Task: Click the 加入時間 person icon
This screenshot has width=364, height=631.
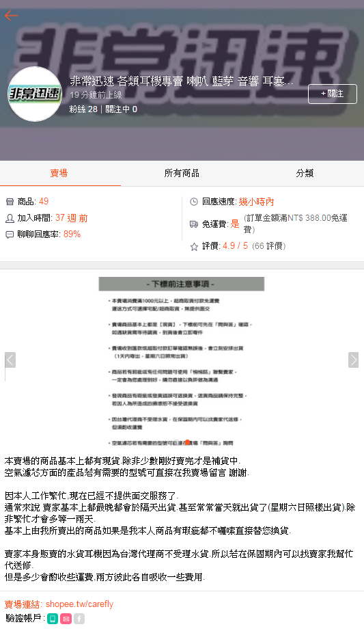Action: (10, 218)
